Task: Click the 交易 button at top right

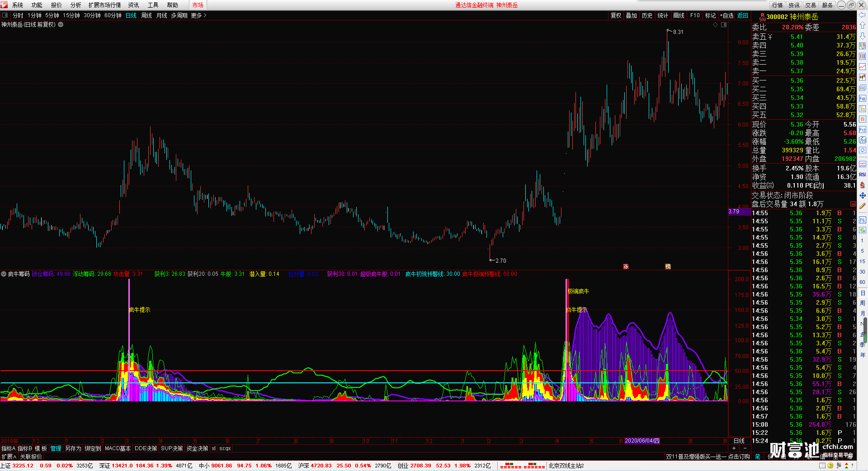Action: (811, 5)
